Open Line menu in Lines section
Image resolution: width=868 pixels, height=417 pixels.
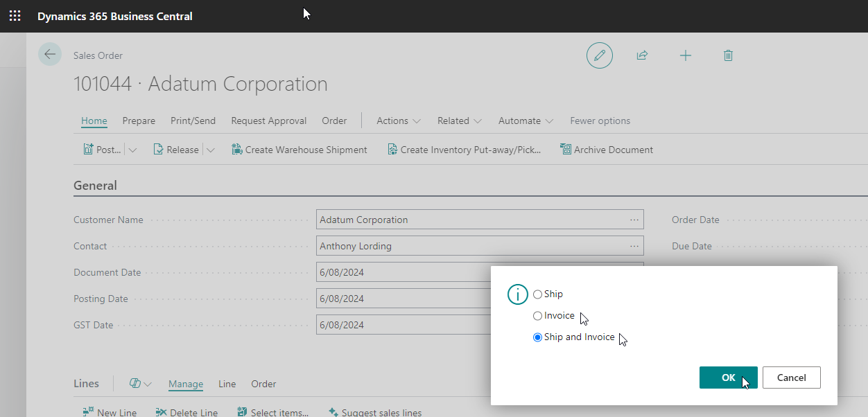[227, 384]
